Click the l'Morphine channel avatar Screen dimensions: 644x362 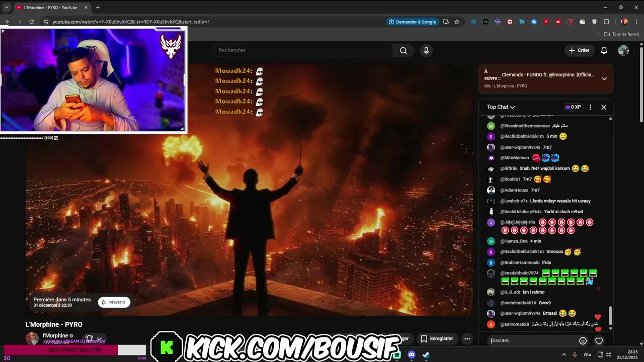click(32, 338)
